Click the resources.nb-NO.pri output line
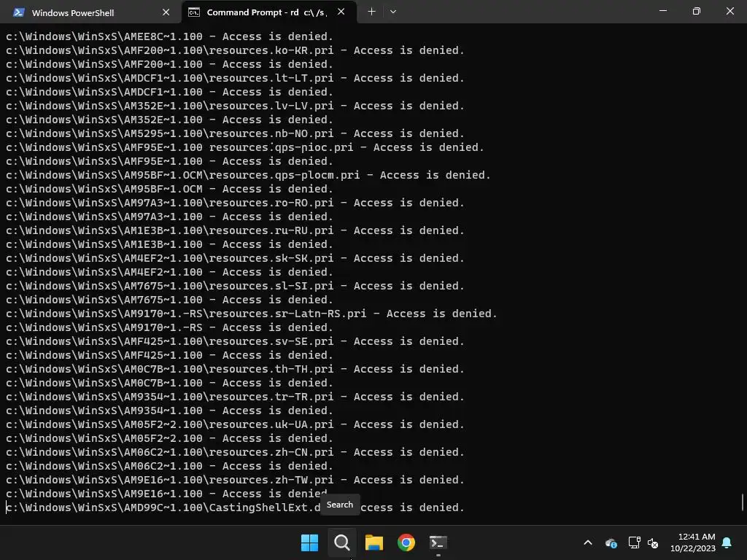747x560 pixels. coord(235,133)
